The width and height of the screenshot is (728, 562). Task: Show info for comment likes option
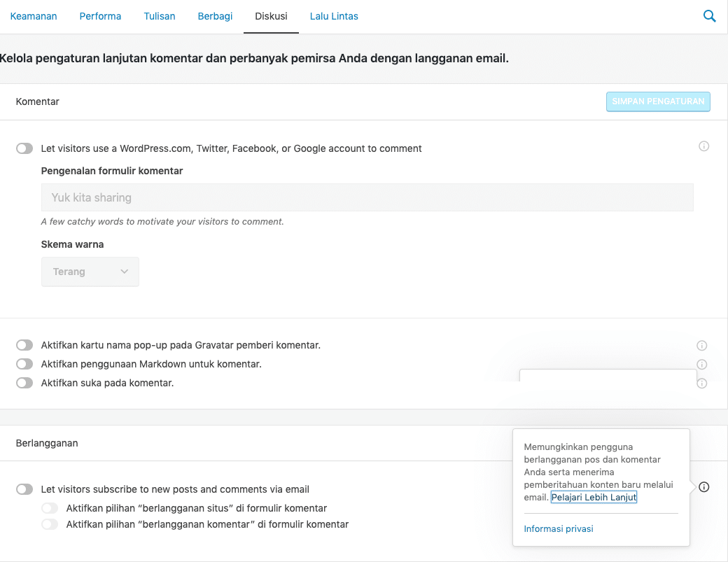coord(701,384)
